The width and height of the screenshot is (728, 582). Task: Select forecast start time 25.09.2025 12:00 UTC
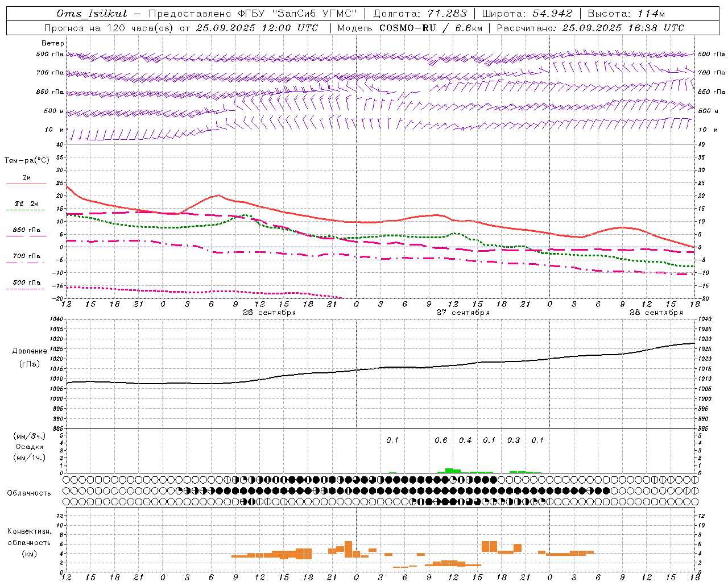[257, 28]
